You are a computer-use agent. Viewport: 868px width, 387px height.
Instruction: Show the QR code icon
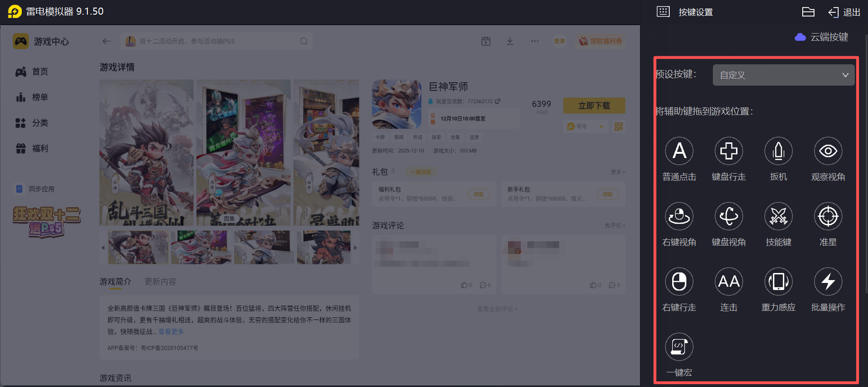pos(619,126)
